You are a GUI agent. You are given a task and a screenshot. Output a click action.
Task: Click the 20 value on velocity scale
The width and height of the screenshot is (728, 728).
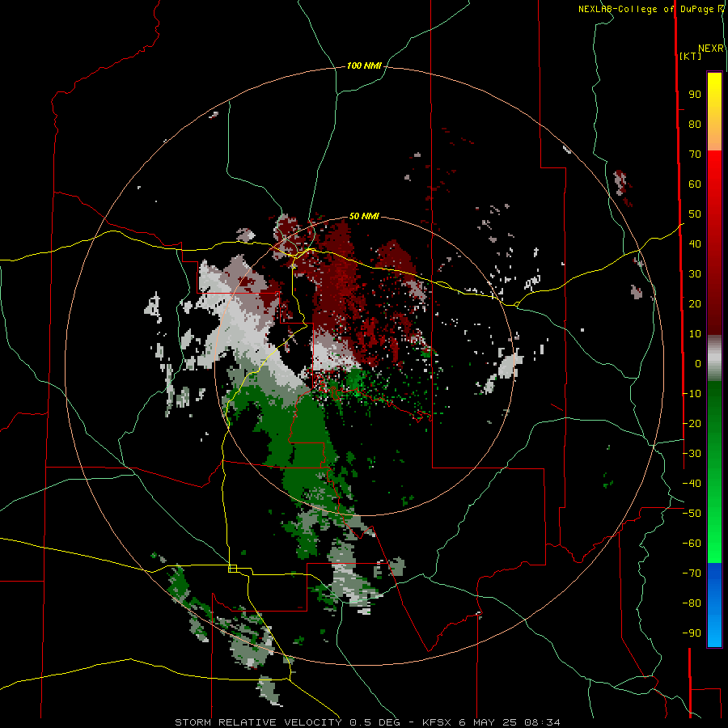pos(695,304)
